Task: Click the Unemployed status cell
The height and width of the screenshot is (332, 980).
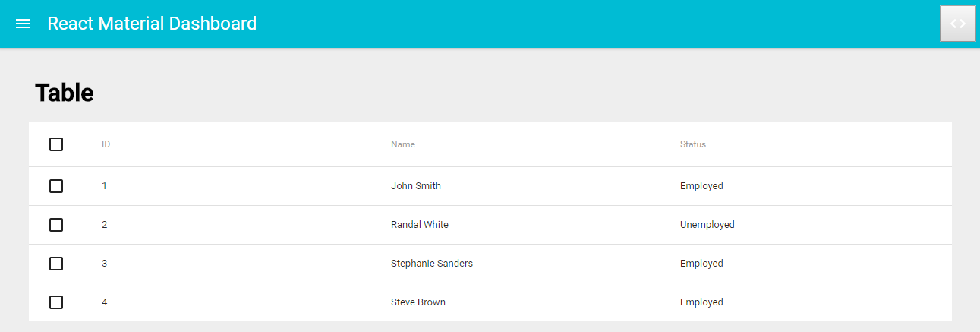Action: (x=707, y=225)
